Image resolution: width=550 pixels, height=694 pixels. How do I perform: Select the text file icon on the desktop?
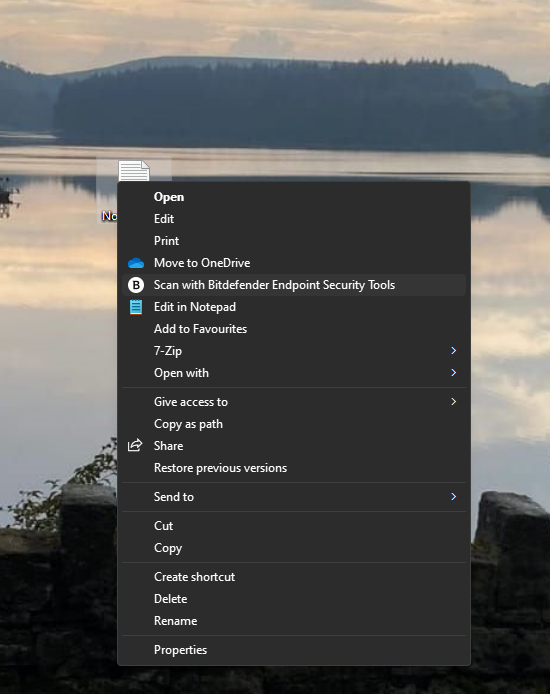(134, 171)
